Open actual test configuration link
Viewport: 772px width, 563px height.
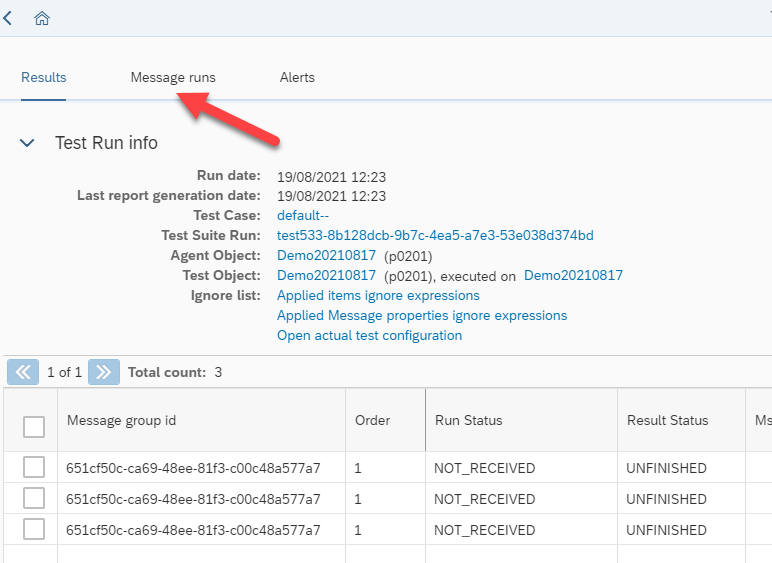(x=369, y=336)
